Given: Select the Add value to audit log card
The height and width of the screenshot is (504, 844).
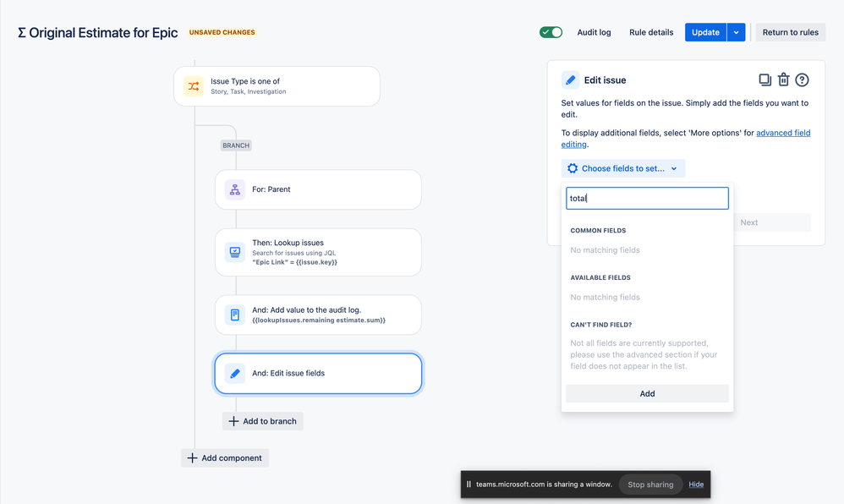Looking at the screenshot, I should click(318, 315).
